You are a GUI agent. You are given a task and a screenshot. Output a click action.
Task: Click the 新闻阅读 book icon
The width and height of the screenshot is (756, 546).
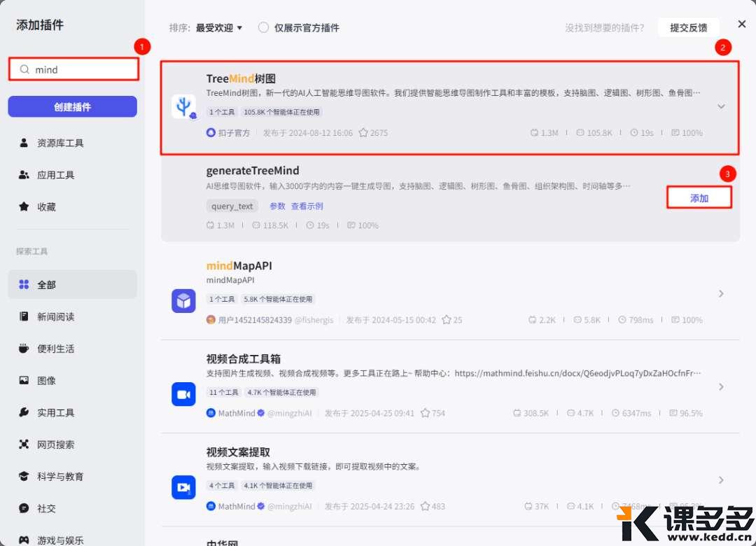click(24, 316)
